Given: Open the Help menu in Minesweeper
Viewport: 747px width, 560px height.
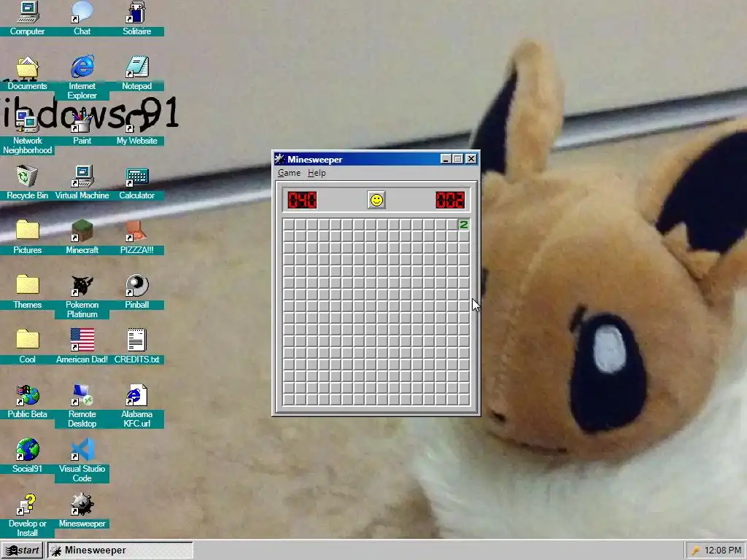Looking at the screenshot, I should 317,173.
